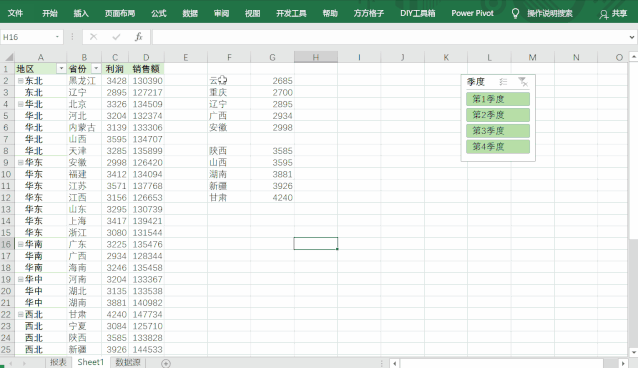Open the 页面布局 ribbon tab

[x=120, y=13]
